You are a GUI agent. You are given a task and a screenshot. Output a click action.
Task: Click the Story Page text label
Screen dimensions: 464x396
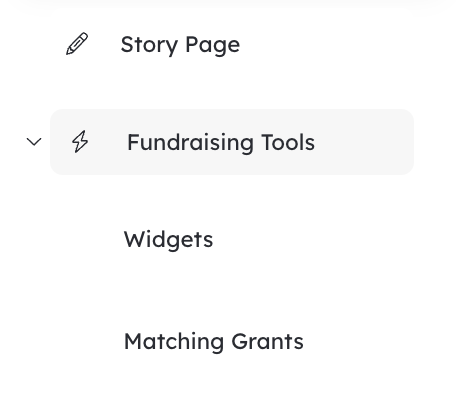coord(180,45)
